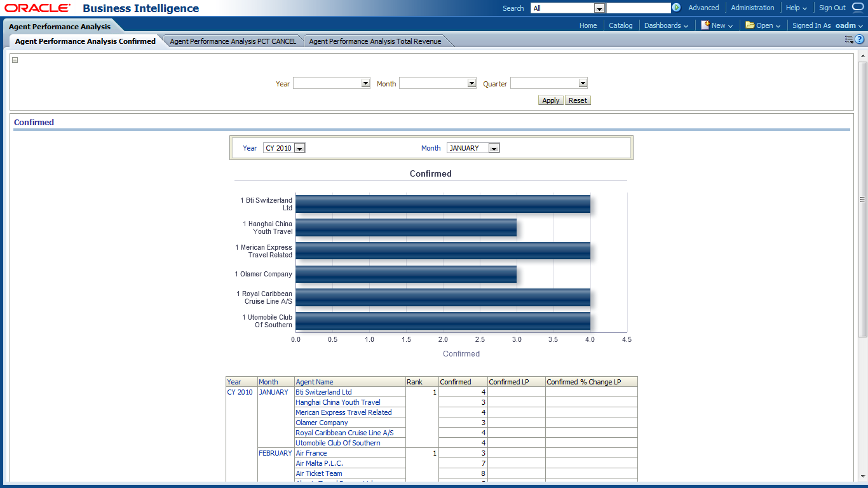
Task: Expand the Quarter prompt dropdown
Action: 583,83
